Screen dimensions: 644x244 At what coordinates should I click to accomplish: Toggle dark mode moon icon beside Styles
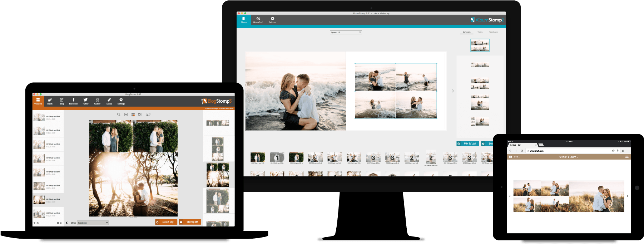(67, 223)
